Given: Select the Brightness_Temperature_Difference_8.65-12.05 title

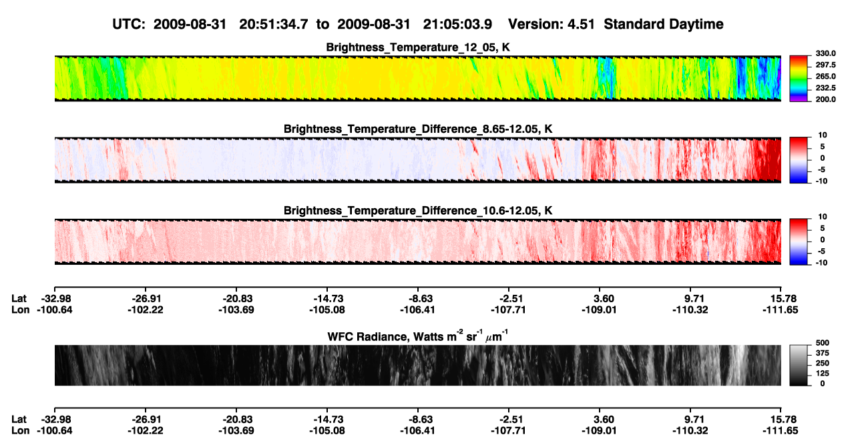Looking at the screenshot, I should tap(418, 129).
